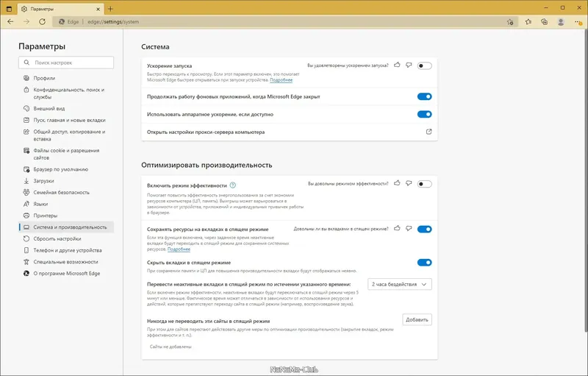588x376 pixels.
Task: Click the Сайты не добавлены text
Action: (x=171, y=347)
